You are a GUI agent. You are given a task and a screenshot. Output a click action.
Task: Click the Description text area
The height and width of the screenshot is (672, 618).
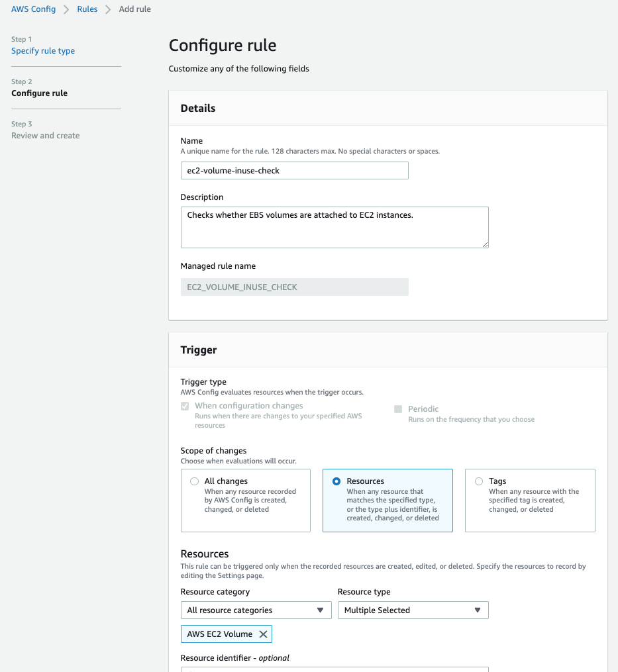pyautogui.click(x=335, y=227)
